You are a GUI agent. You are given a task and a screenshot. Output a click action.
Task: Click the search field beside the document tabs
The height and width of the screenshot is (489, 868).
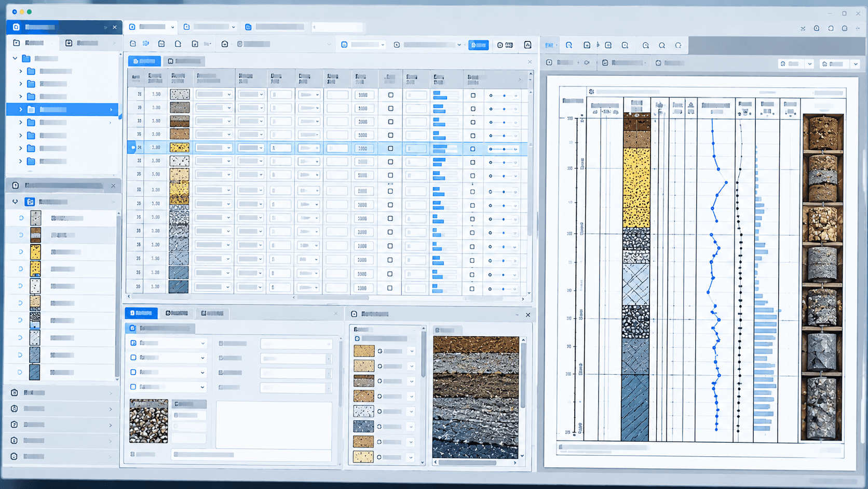pyautogui.click(x=337, y=27)
